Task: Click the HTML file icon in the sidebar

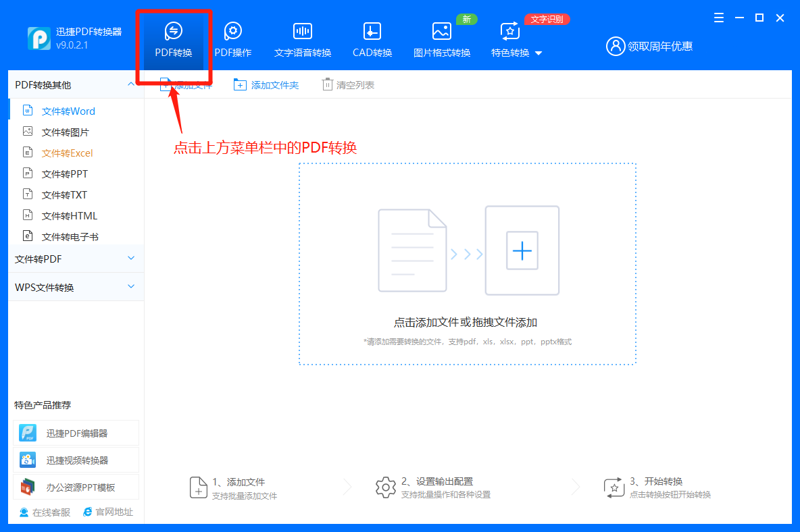Action: click(x=28, y=215)
